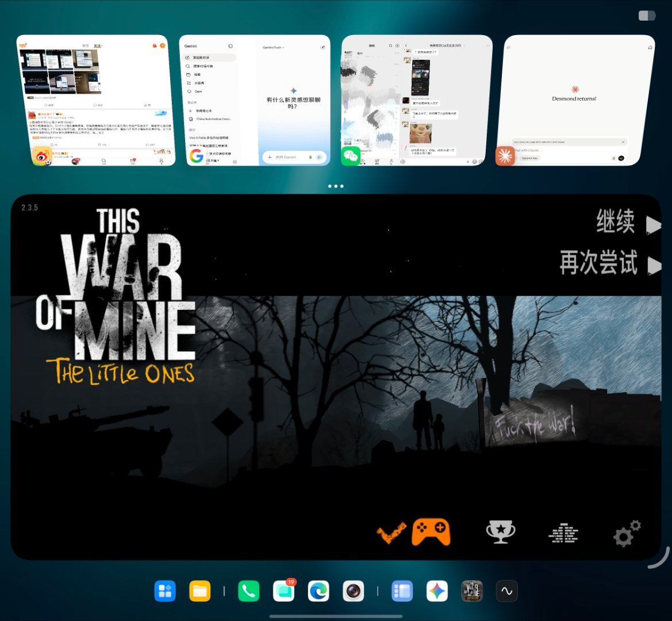Toggle the switch at top right corner
Image resolution: width=672 pixels, height=621 pixels.
pos(647,16)
